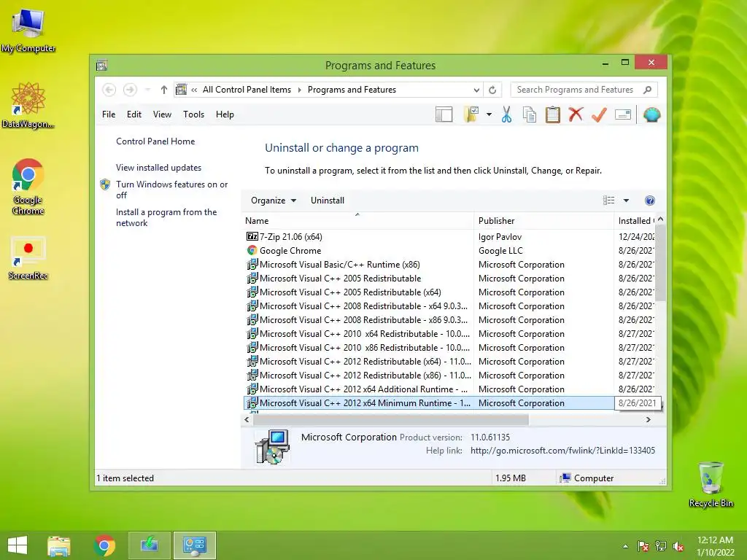This screenshot has width=747, height=560.
Task: Open File Explorer from the taskbar
Action: tap(59, 545)
